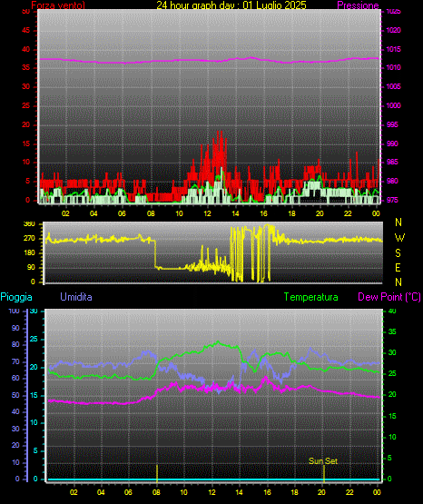Click the 24 hour graph day title
The width and height of the screenshot is (423, 504).
point(231,5)
